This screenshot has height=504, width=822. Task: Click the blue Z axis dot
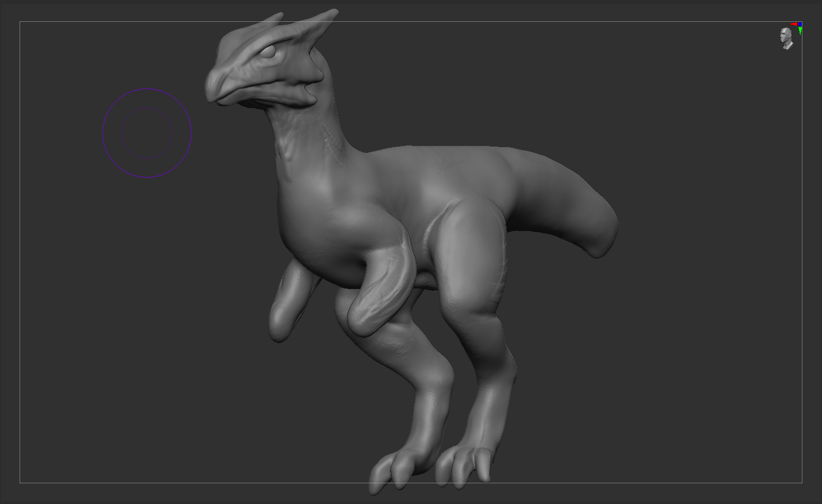coord(800,24)
